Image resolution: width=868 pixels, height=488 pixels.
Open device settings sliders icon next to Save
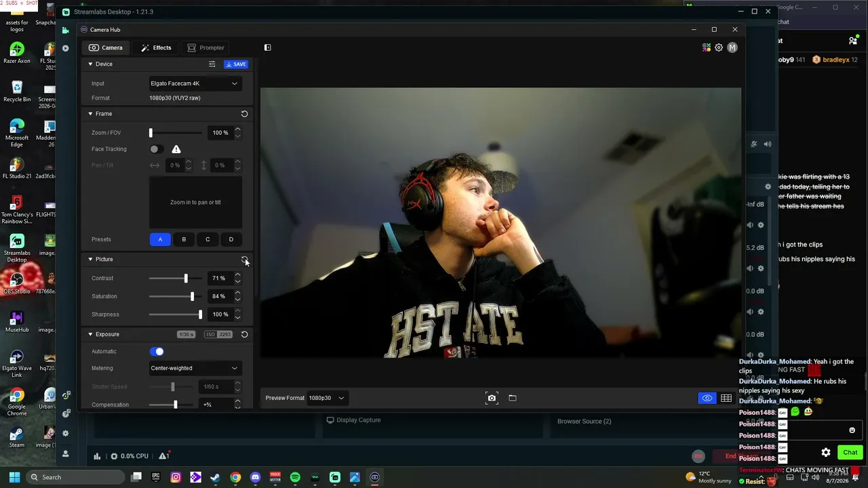pos(212,64)
